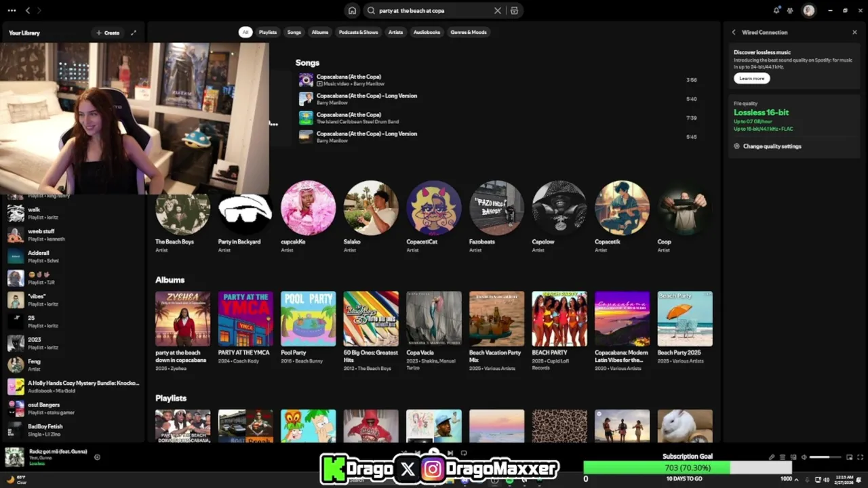Add Rackz got më to Liked Songs
Image resolution: width=868 pixels, height=488 pixels.
pyautogui.click(x=97, y=457)
